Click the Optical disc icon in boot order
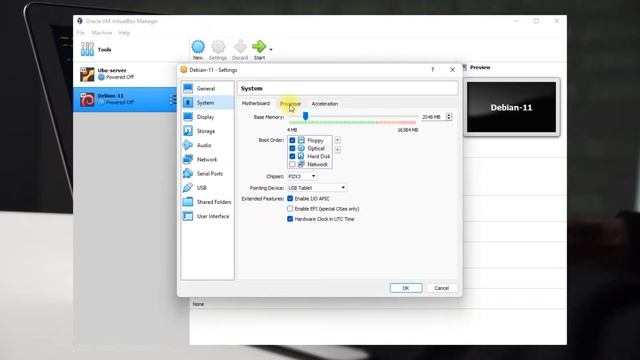The height and width of the screenshot is (360, 640). (301, 148)
